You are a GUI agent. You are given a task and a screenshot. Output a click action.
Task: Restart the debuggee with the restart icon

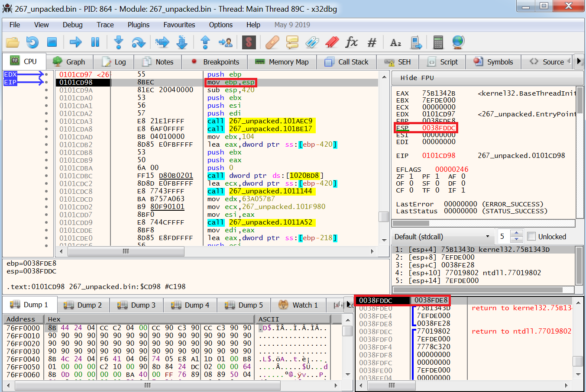click(32, 42)
